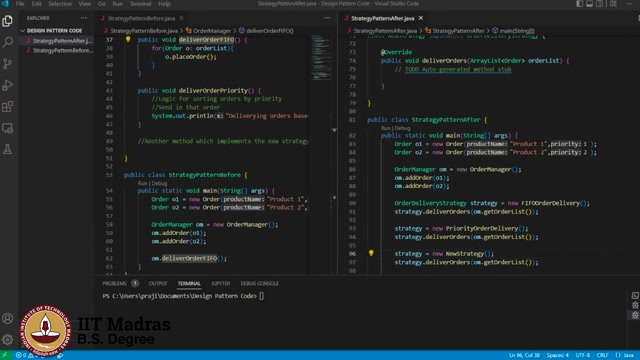Open the Testing flask view
This screenshot has height=360, width=640.
(x=7, y=149)
